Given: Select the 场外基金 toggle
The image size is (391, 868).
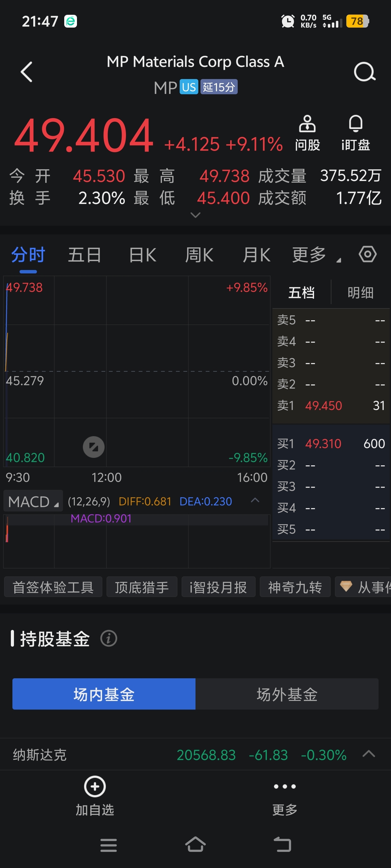Looking at the screenshot, I should pos(287,694).
